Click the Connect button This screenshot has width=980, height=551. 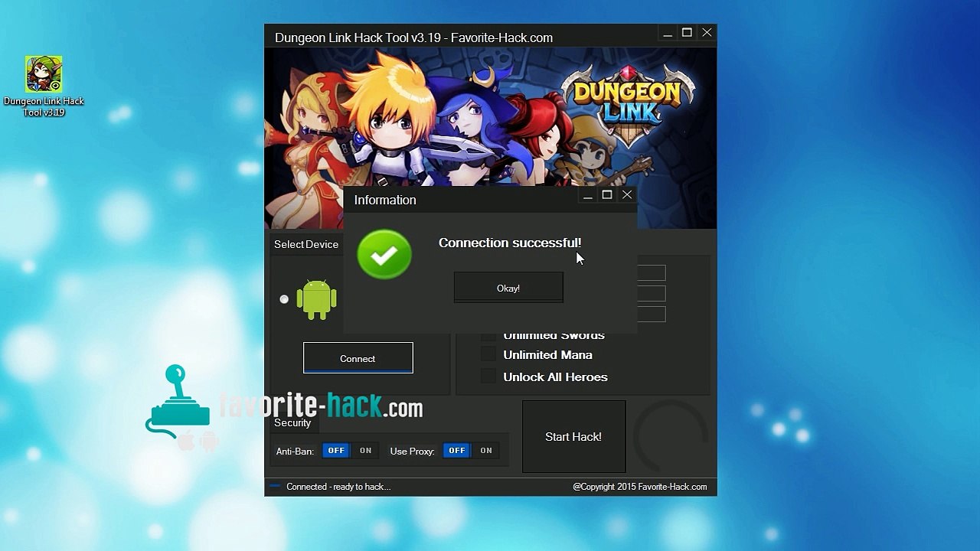[358, 358]
